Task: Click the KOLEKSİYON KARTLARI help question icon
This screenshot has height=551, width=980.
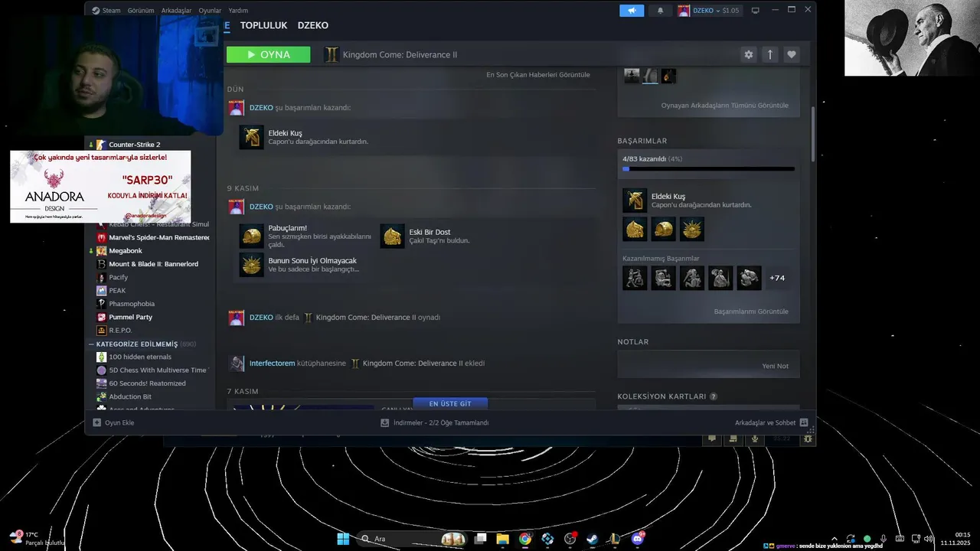Action: pyautogui.click(x=714, y=396)
